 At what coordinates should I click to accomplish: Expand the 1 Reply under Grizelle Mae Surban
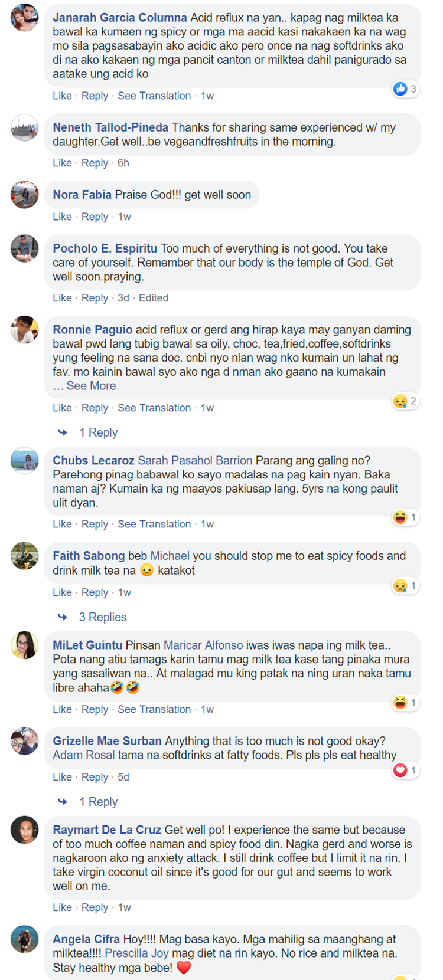click(98, 802)
